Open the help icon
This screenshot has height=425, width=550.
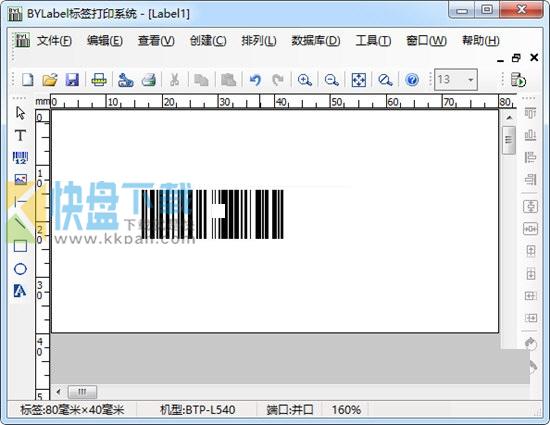point(412,80)
